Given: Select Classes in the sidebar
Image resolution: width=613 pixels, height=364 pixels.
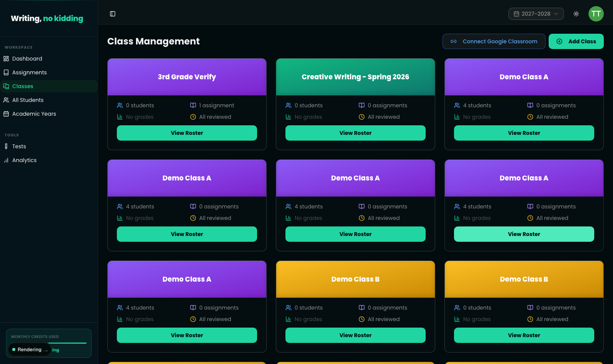Looking at the screenshot, I should (x=49, y=86).
